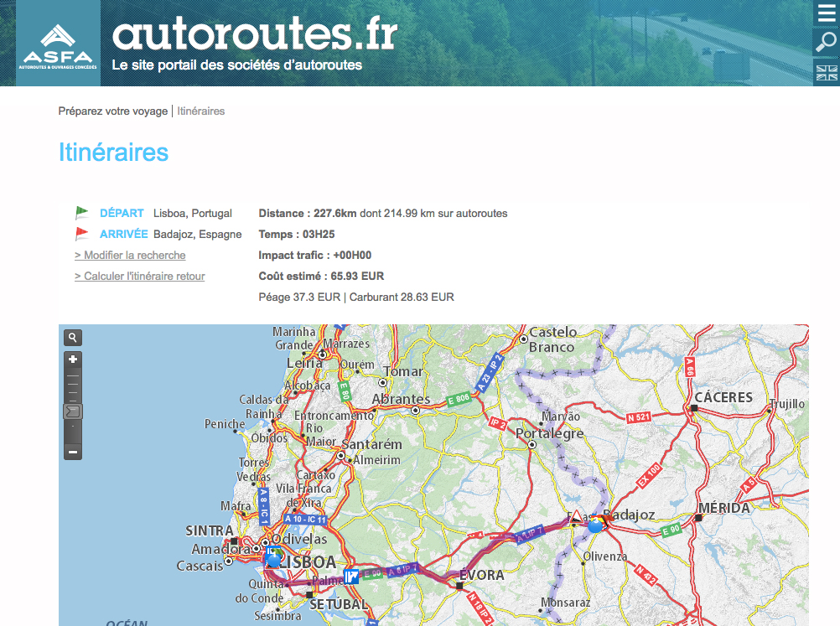Viewport: 840px width, 626px height.
Task: Open the hamburger menu in the header
Action: [826, 13]
